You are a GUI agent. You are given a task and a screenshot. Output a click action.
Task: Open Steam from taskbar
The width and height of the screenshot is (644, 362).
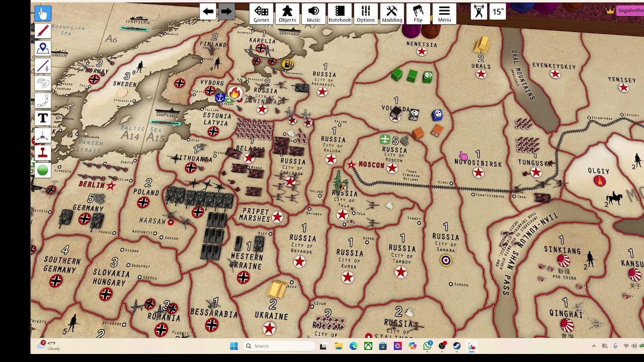457,346
